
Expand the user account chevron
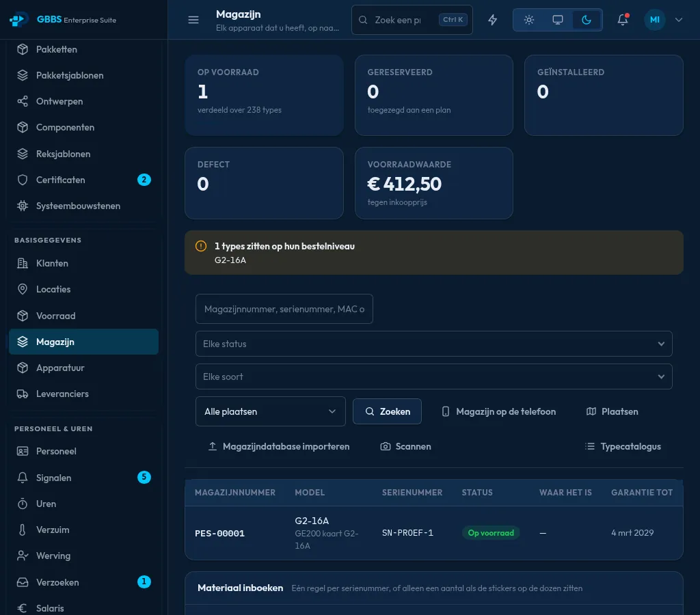[679, 20]
